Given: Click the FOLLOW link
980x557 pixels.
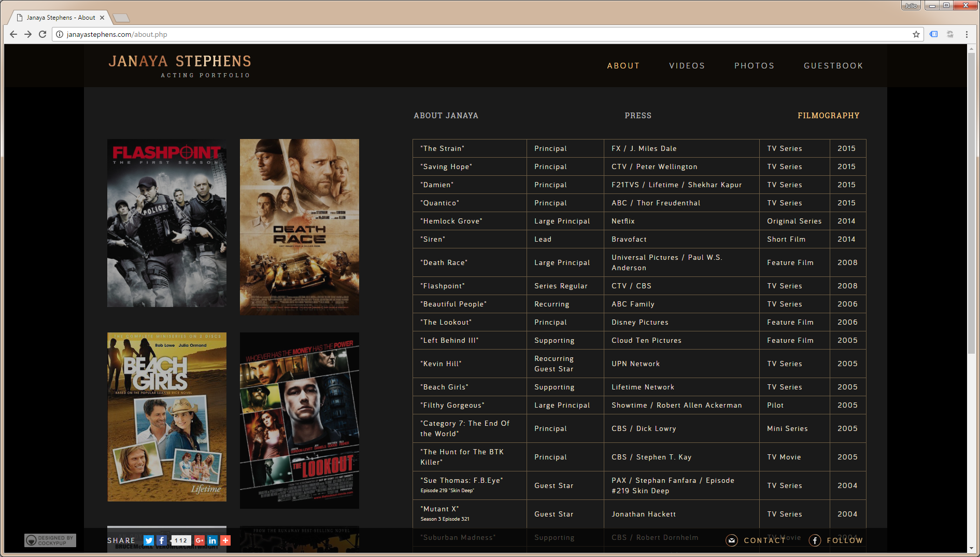Looking at the screenshot, I should pos(845,540).
